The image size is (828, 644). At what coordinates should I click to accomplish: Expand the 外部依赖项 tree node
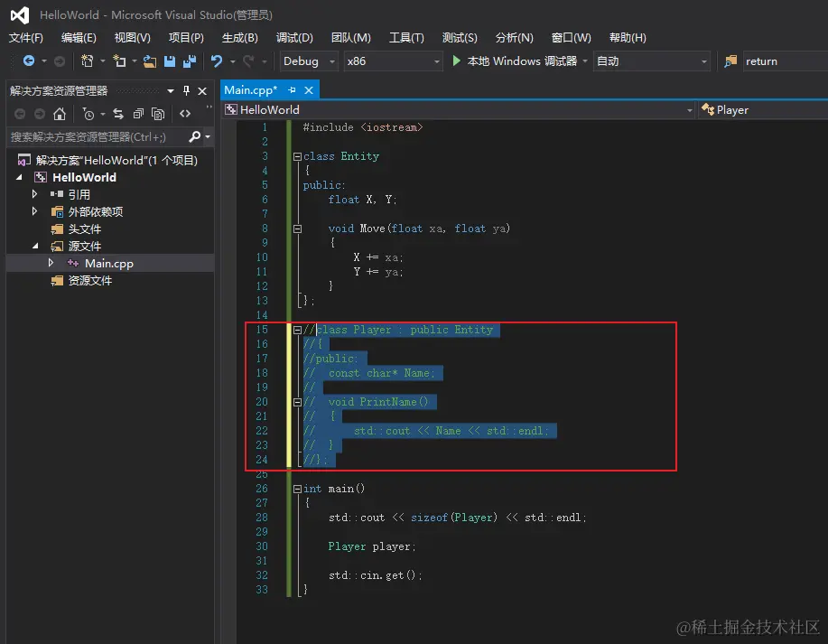click(35, 211)
